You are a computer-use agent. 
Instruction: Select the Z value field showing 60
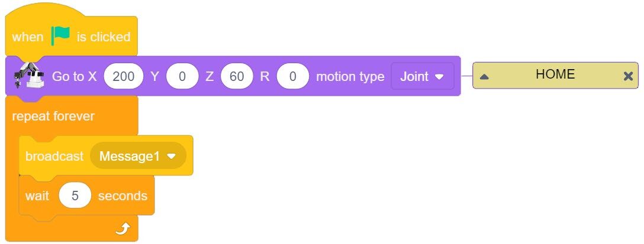[x=237, y=76]
